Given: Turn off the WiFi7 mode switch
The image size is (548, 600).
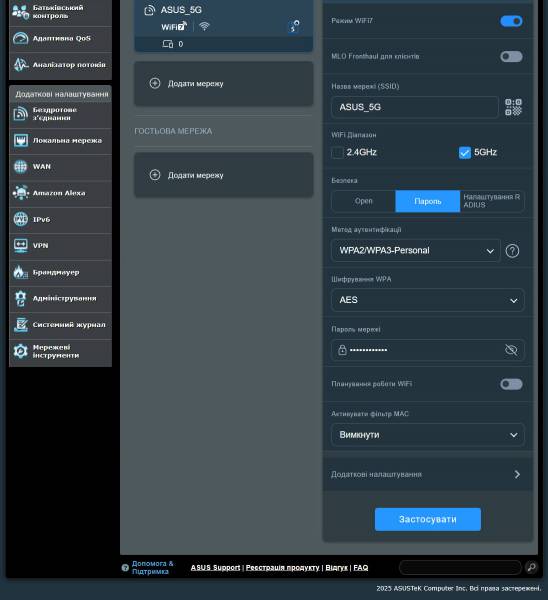Looking at the screenshot, I should [x=511, y=21].
